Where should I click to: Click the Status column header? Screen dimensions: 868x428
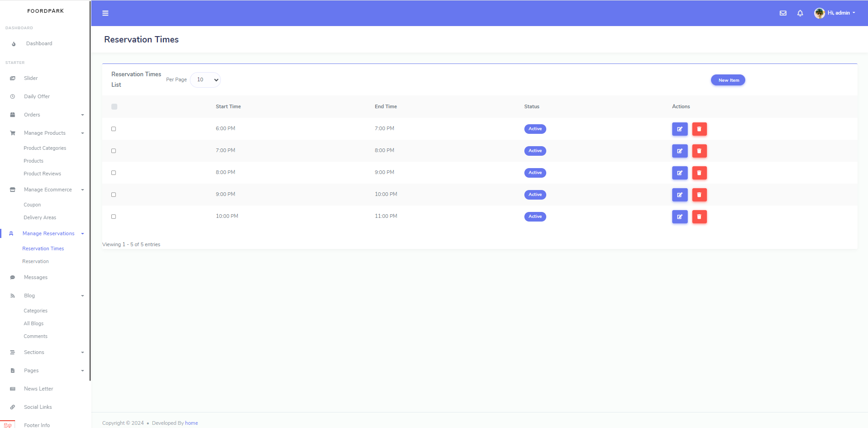coord(532,106)
